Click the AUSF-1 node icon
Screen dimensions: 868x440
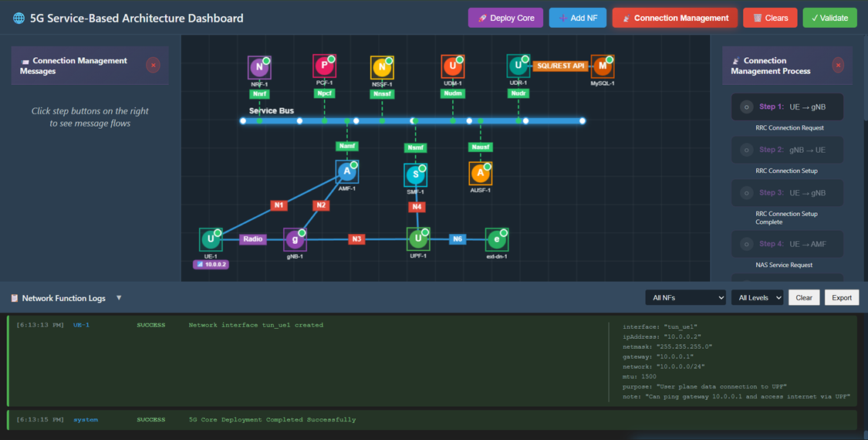tap(480, 174)
